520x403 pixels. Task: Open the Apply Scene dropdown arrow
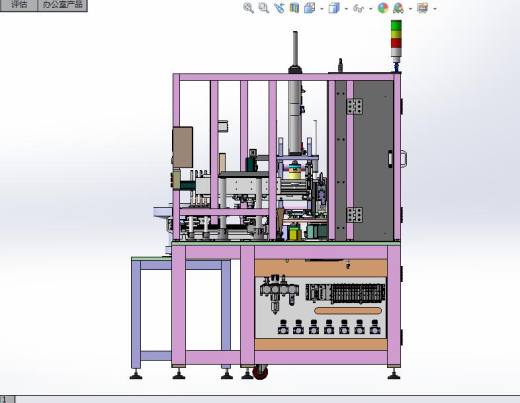[410, 9]
